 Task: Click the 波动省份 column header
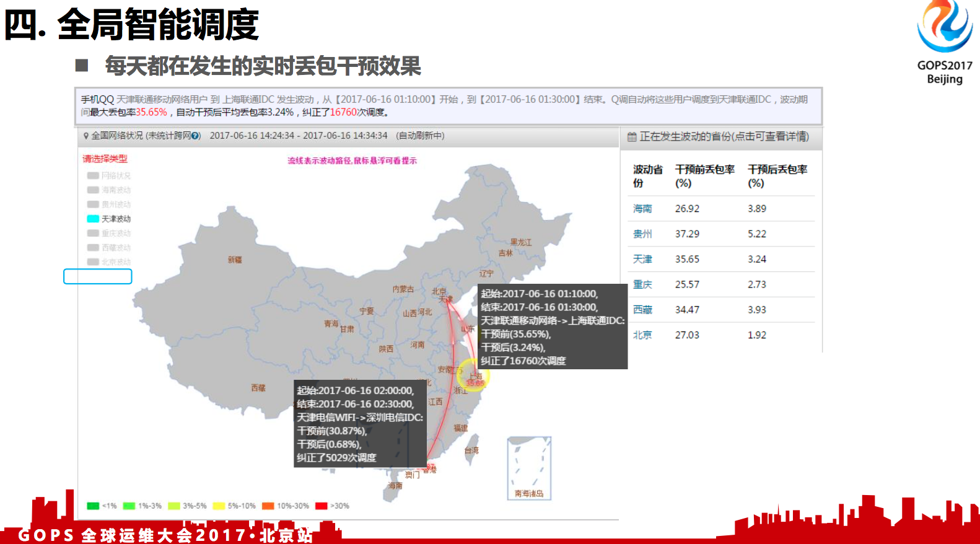(647, 177)
